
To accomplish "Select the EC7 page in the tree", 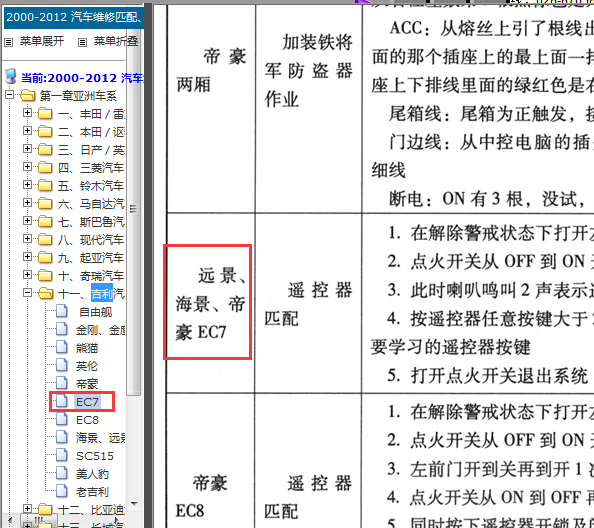I will point(87,402).
